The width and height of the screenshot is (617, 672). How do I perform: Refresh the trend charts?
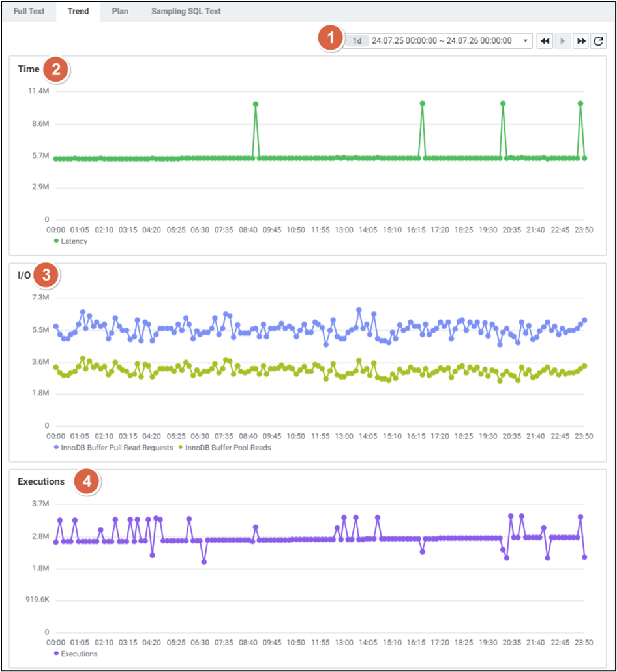[599, 41]
